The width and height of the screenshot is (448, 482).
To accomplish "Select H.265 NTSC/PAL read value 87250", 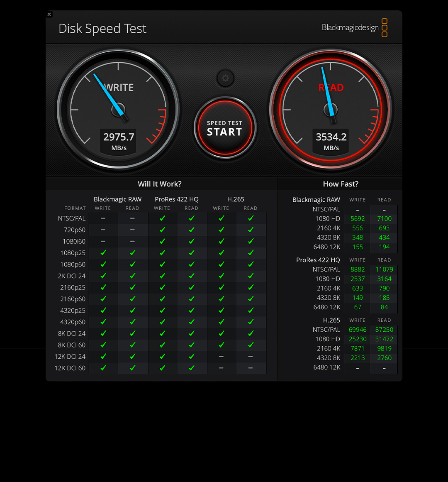I will pyautogui.click(x=384, y=330).
